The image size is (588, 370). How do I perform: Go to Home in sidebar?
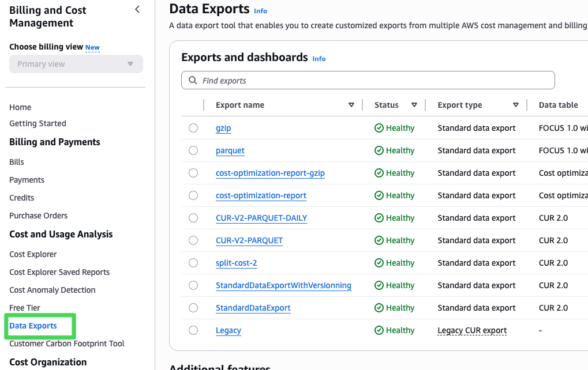click(x=20, y=107)
